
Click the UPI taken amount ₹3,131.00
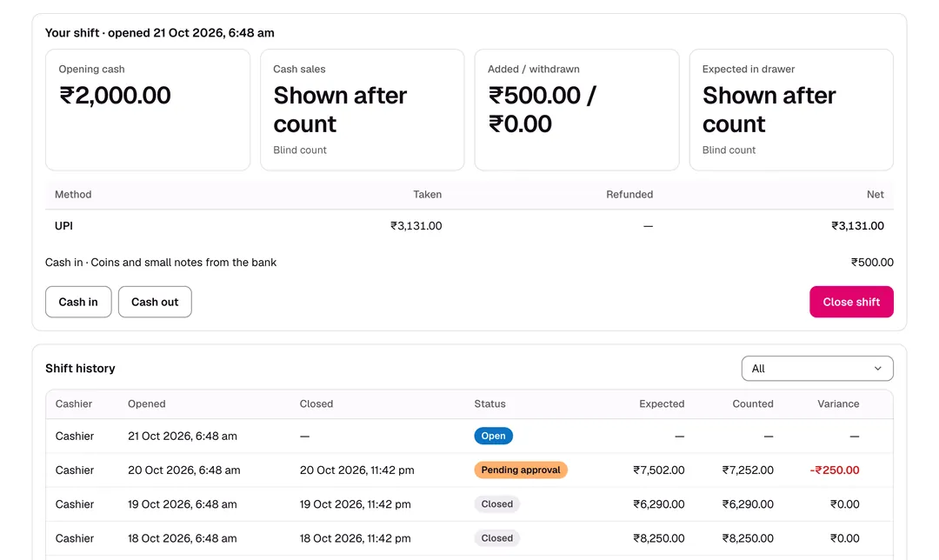coord(416,226)
